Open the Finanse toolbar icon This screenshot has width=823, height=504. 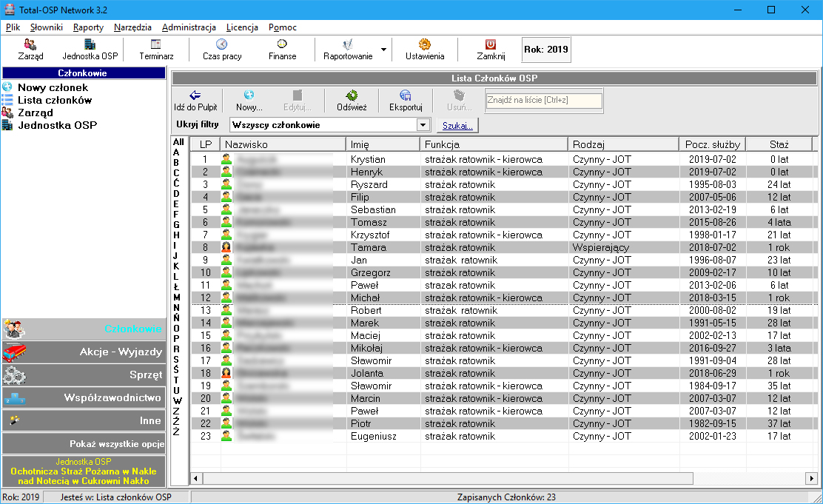click(x=282, y=44)
